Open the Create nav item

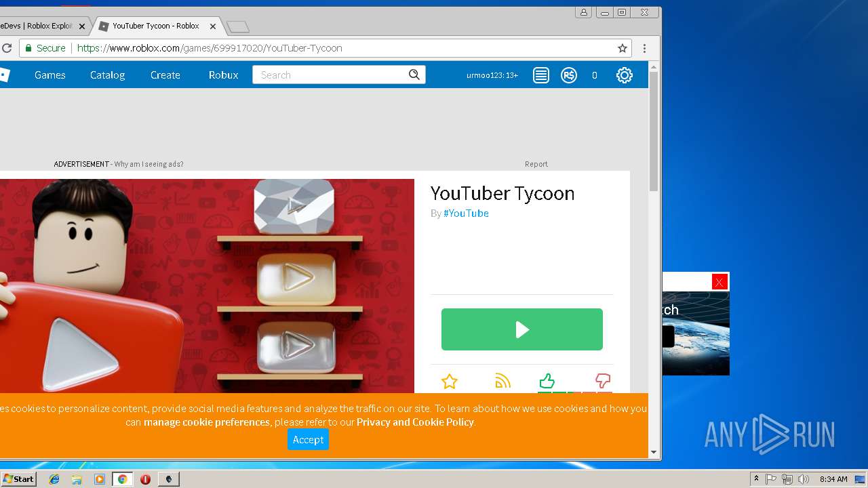165,75
